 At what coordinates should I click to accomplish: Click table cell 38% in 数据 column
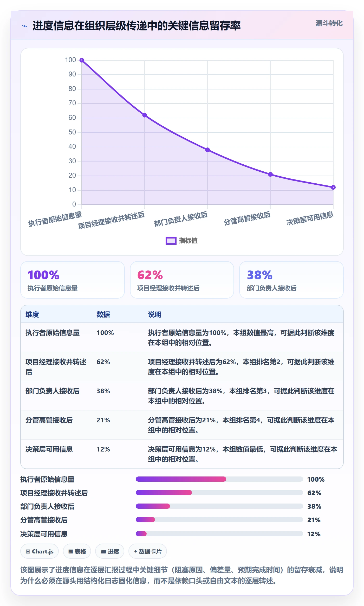[x=103, y=391]
